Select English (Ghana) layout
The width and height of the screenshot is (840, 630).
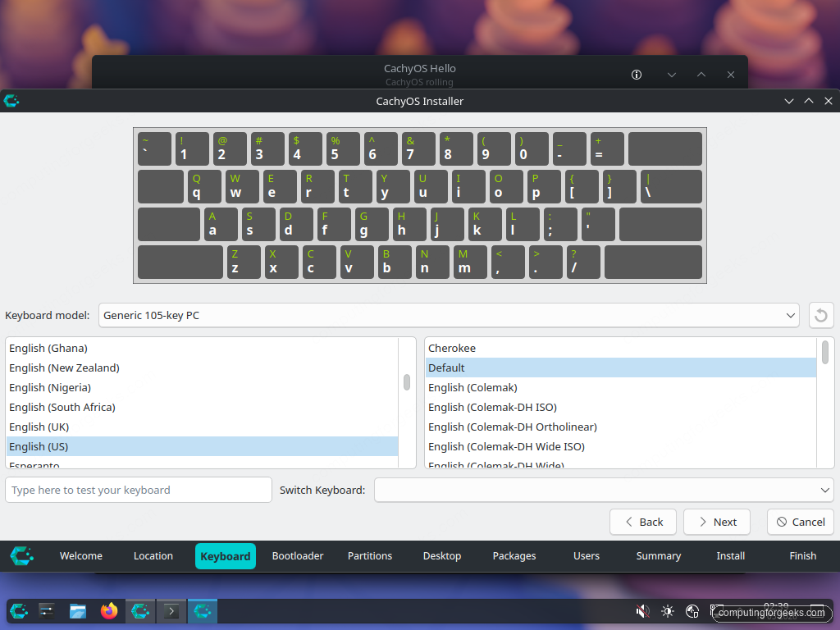[203, 348]
